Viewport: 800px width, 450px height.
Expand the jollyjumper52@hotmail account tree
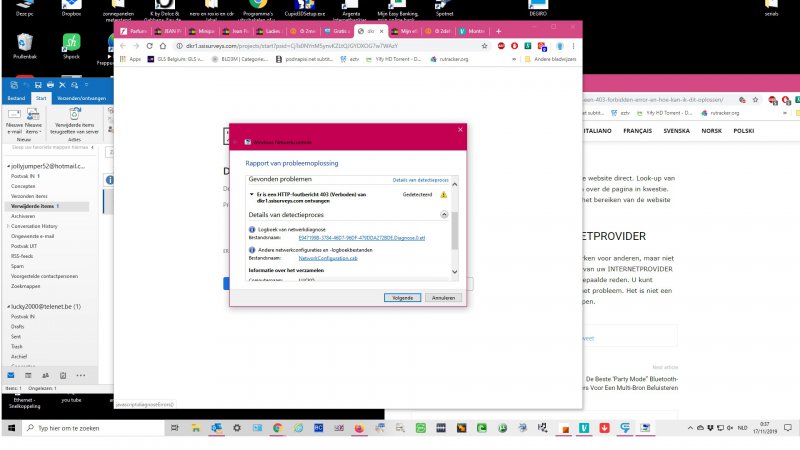coord(8,166)
